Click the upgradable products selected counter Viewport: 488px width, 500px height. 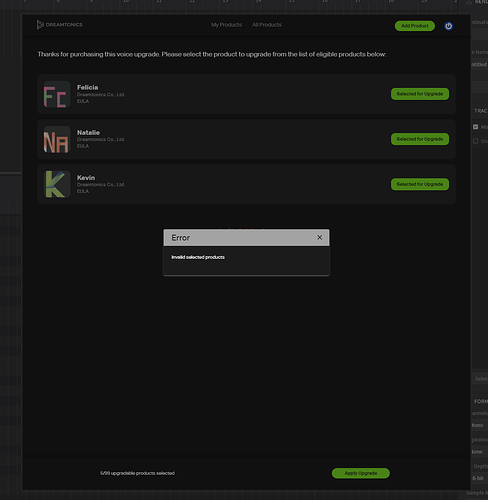click(137, 473)
